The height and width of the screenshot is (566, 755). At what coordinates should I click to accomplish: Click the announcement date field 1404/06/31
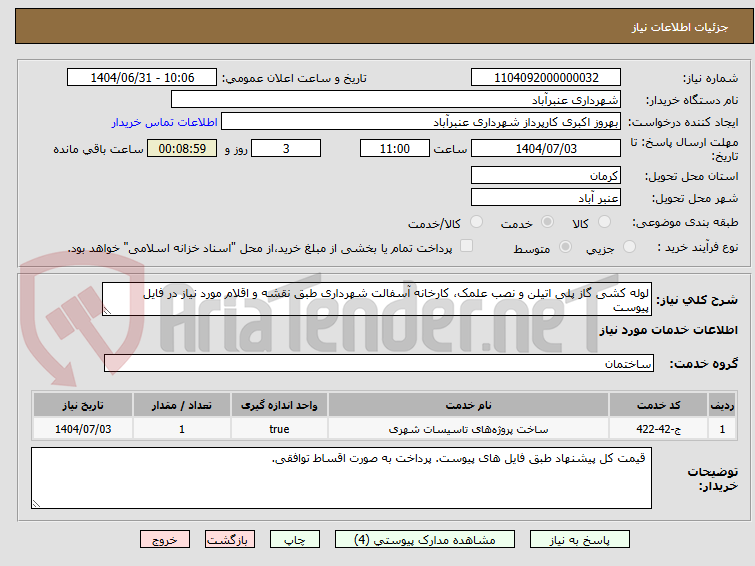pos(142,78)
